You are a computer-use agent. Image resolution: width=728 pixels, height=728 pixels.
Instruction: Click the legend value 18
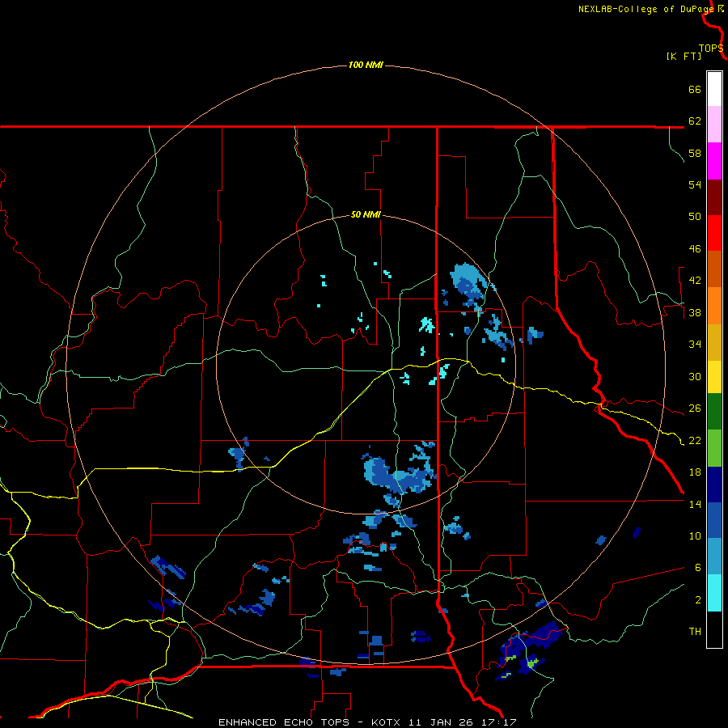(695, 472)
